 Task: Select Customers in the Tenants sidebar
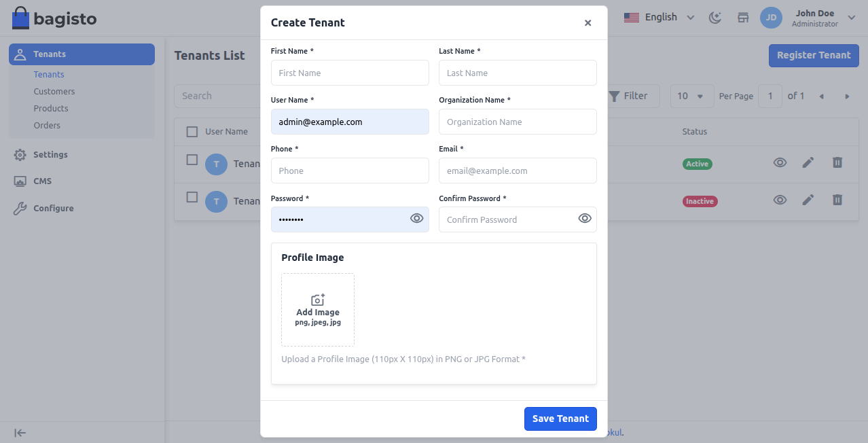pyautogui.click(x=54, y=91)
